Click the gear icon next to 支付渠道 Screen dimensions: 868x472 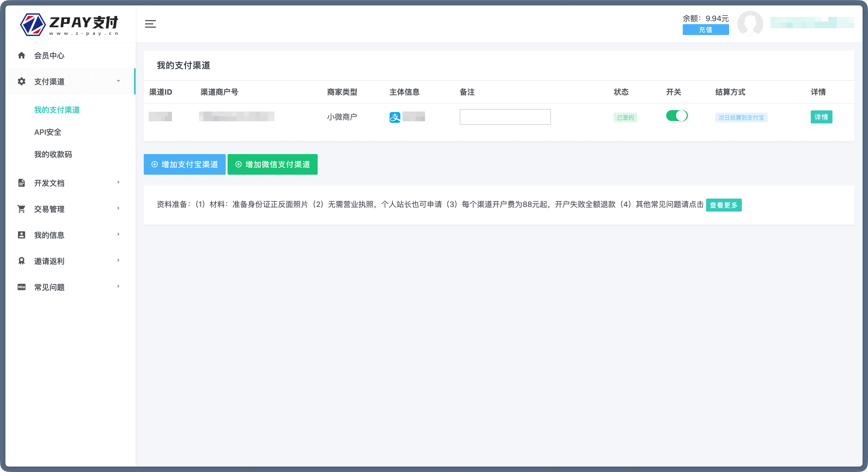[22, 82]
